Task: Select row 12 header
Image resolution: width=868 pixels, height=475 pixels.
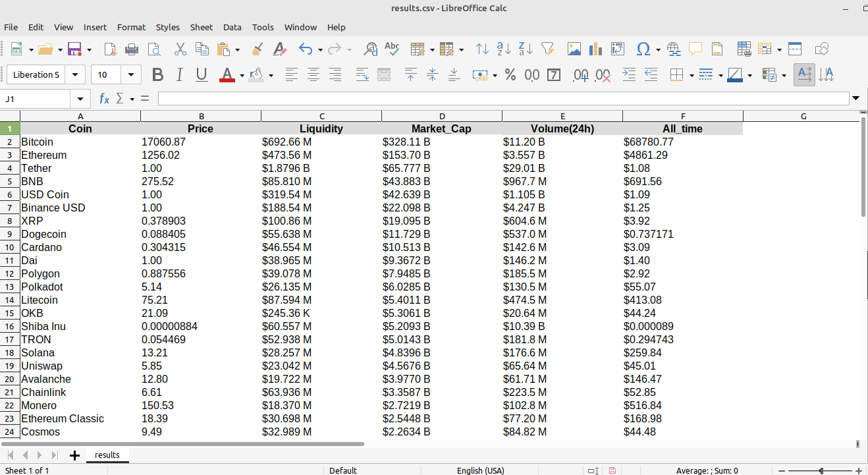Action: click(10, 273)
